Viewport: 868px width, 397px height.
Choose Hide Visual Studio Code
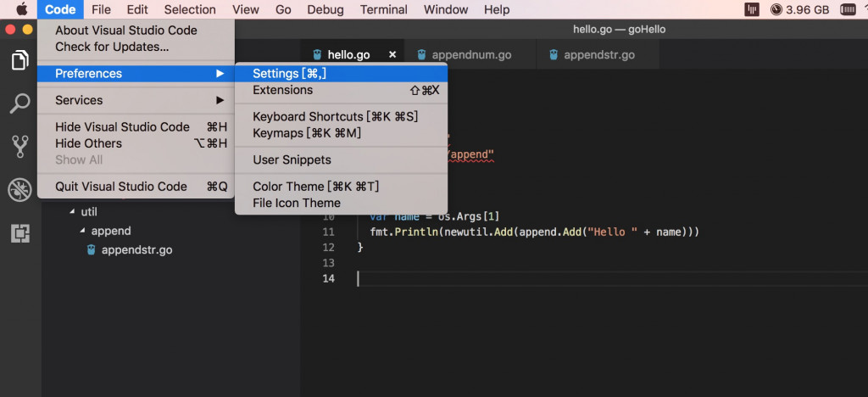136,126
